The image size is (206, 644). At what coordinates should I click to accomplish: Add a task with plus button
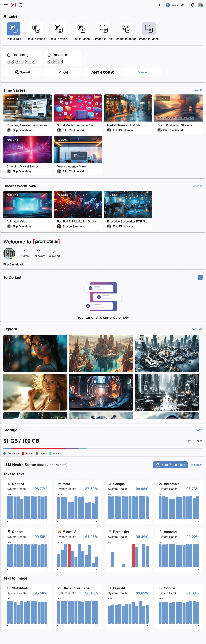pos(200,277)
